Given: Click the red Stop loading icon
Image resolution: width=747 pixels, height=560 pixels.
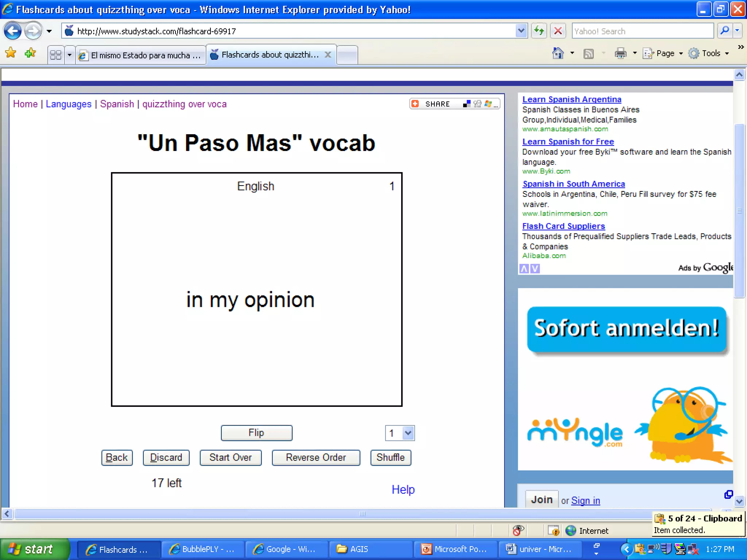Looking at the screenshot, I should (558, 31).
